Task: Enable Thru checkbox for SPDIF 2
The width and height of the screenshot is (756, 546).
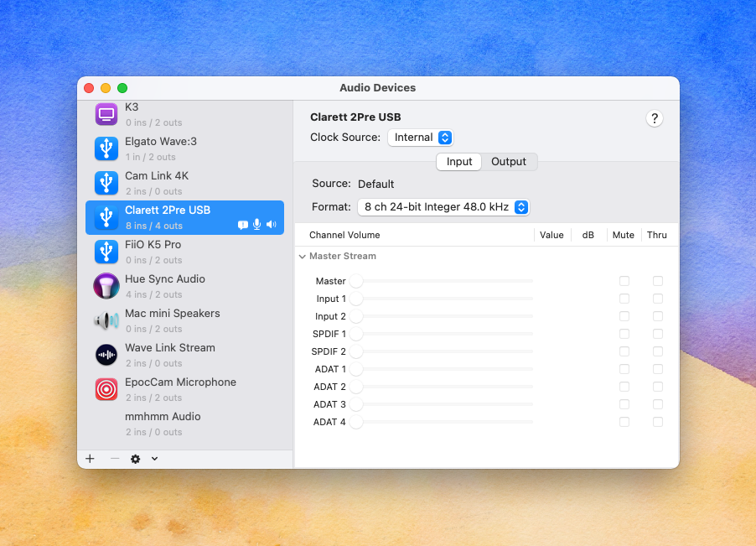Action: pyautogui.click(x=658, y=351)
